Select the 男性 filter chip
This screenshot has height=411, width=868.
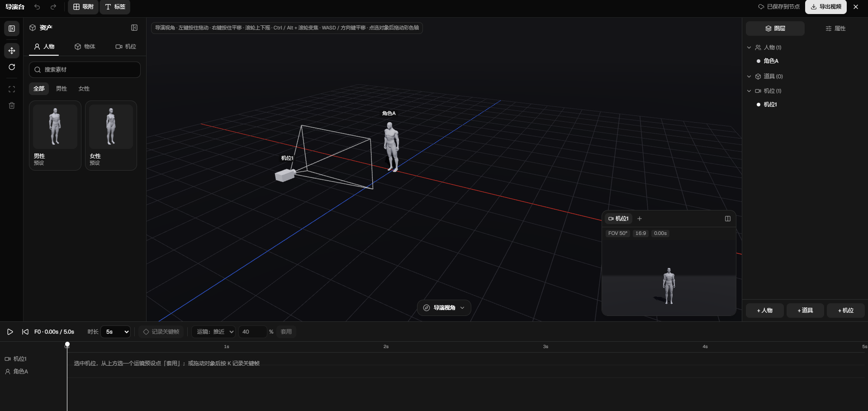click(62, 89)
